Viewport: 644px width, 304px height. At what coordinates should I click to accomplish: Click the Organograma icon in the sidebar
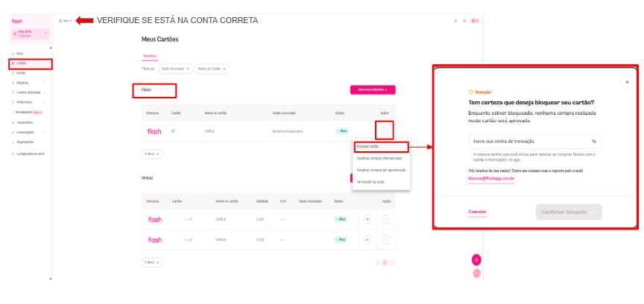pos(13,142)
